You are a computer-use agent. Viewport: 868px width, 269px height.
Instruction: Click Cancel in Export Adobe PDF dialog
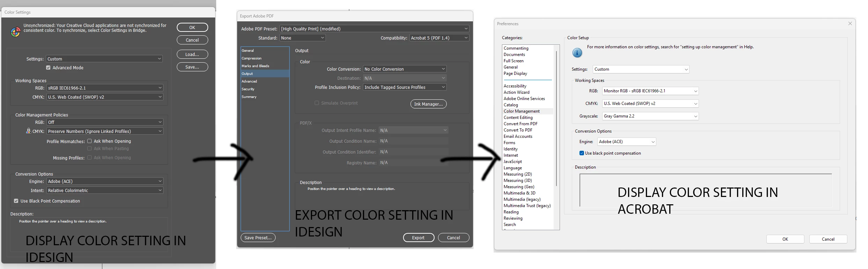[x=453, y=238]
